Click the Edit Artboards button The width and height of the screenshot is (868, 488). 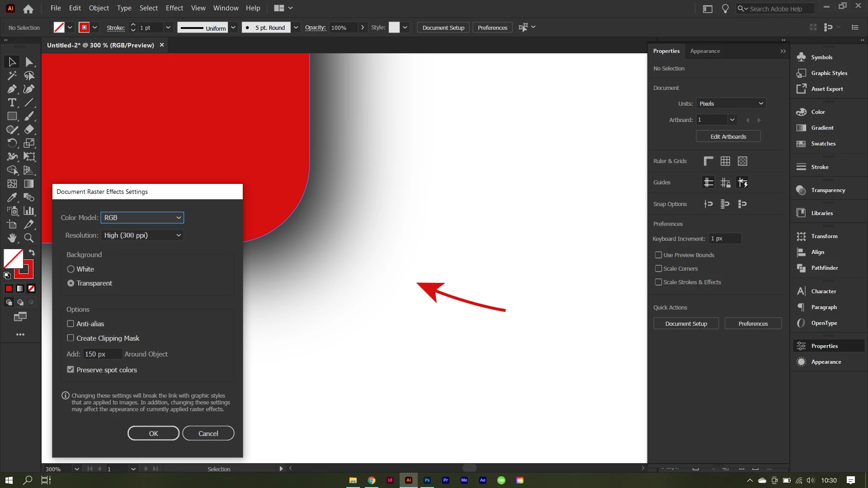[728, 136]
